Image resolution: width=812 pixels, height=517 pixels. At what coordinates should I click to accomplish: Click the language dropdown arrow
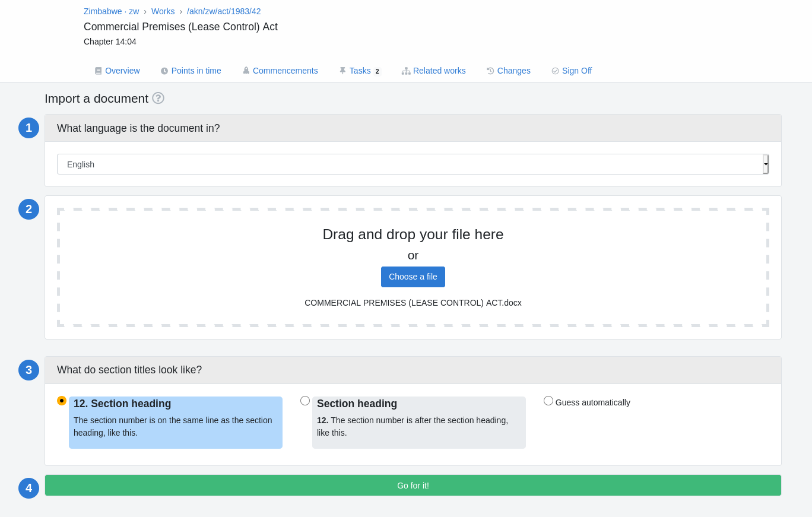click(766, 164)
